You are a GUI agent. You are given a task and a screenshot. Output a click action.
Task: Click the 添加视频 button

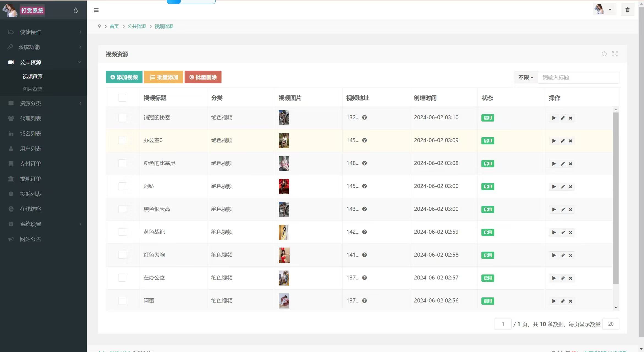(124, 77)
